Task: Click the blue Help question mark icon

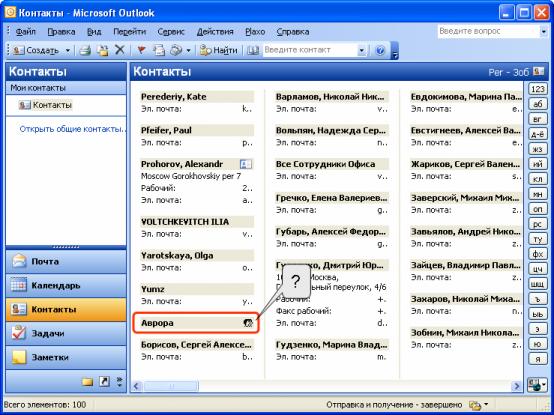Action: click(380, 51)
